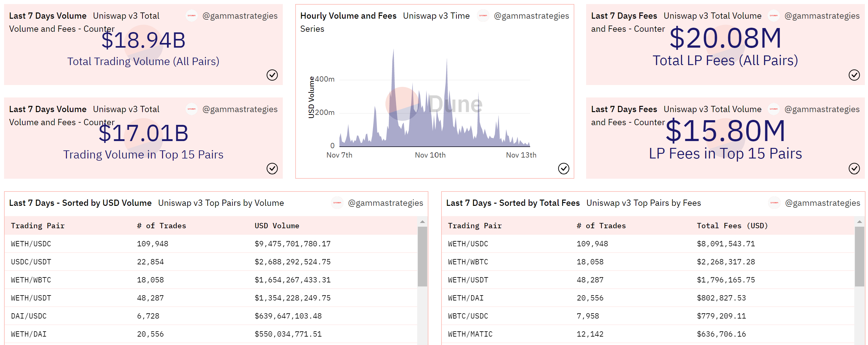
Task: Open @gammastrategies link on the $20.08M card
Action: coord(822,16)
